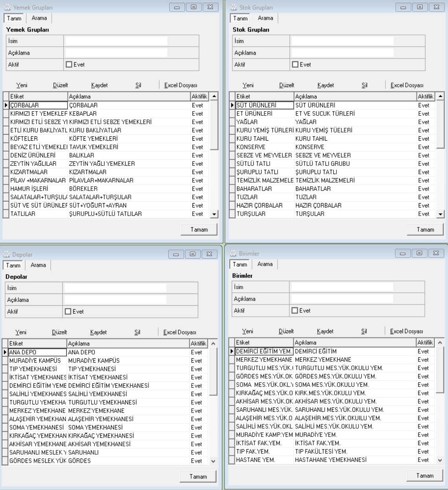This screenshot has height=490, width=448.
Task: Click the Stok Grupları window title icon
Action: (x=233, y=7)
